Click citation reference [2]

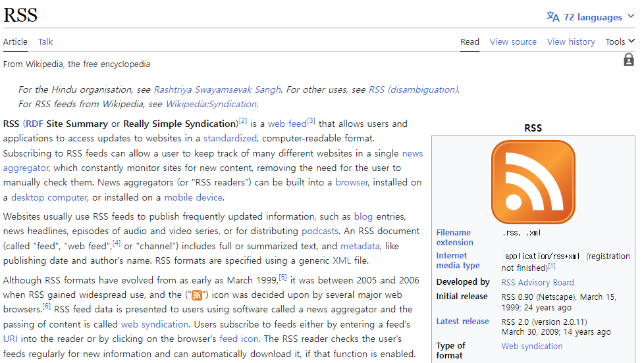243,120
